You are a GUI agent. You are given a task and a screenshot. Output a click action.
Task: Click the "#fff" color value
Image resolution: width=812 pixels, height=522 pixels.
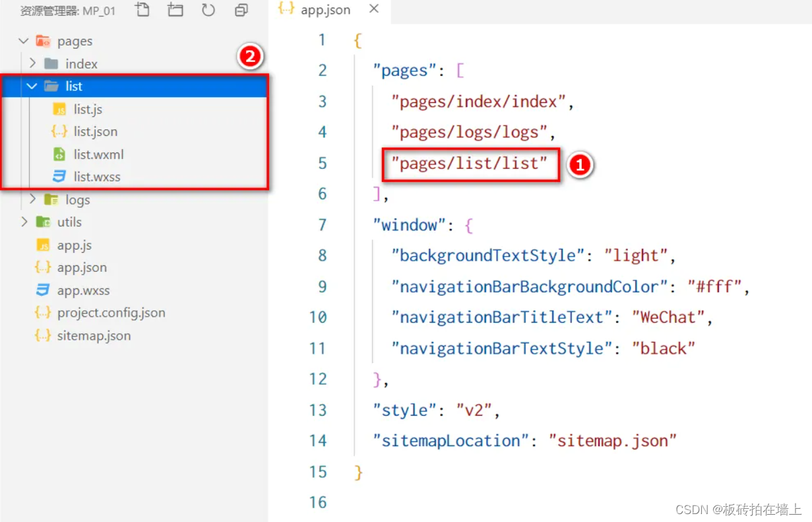(716, 286)
